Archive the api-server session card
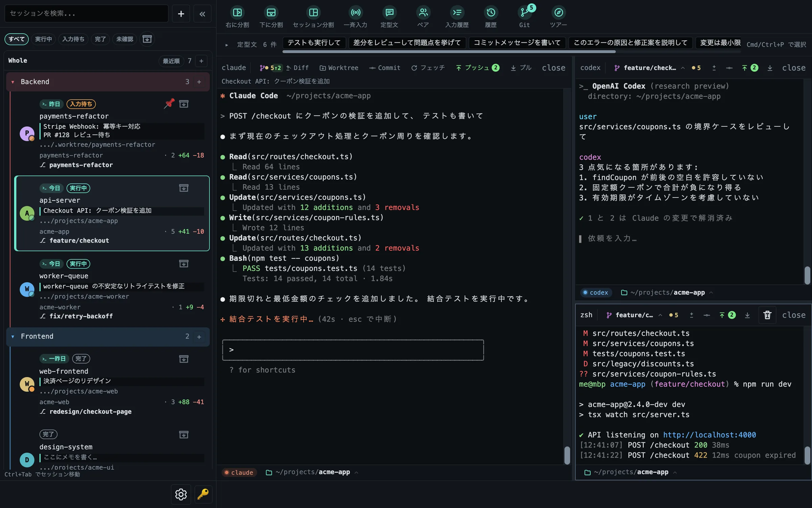This screenshot has height=508, width=812. (x=184, y=188)
